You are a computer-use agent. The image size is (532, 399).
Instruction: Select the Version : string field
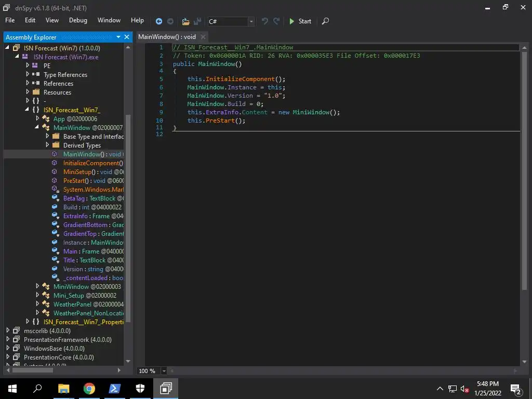point(94,269)
